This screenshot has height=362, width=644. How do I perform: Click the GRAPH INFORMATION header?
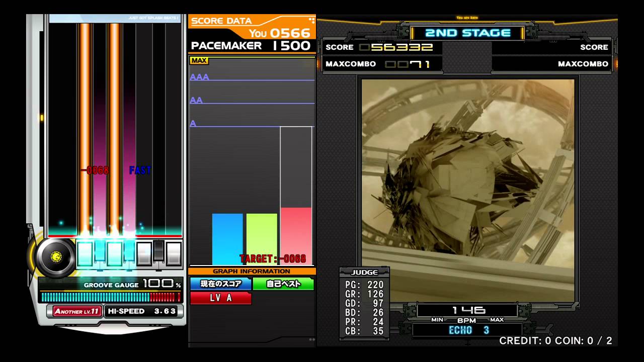click(252, 271)
